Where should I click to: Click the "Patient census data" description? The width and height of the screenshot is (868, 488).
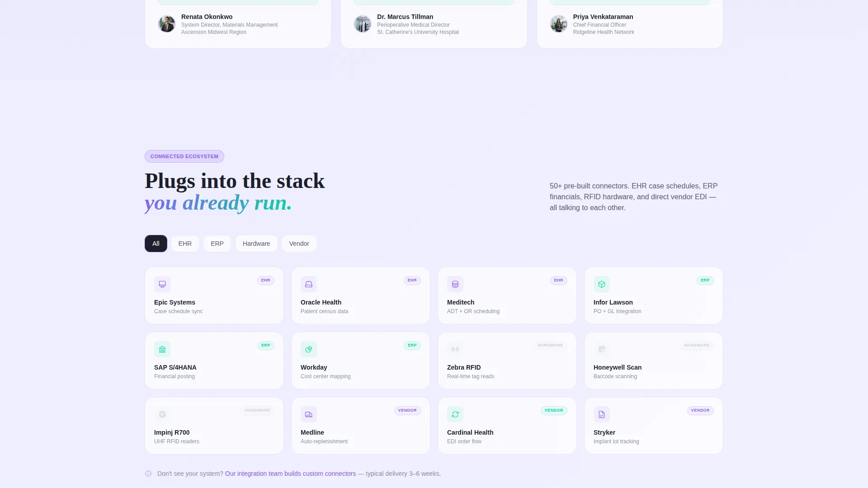[x=325, y=311]
